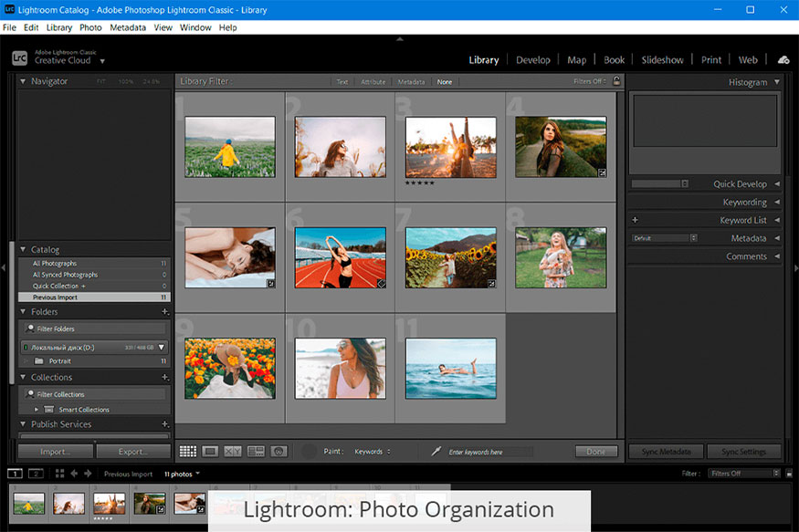Go back with filmstrip left arrow
This screenshot has width=799, height=532.
point(74,474)
